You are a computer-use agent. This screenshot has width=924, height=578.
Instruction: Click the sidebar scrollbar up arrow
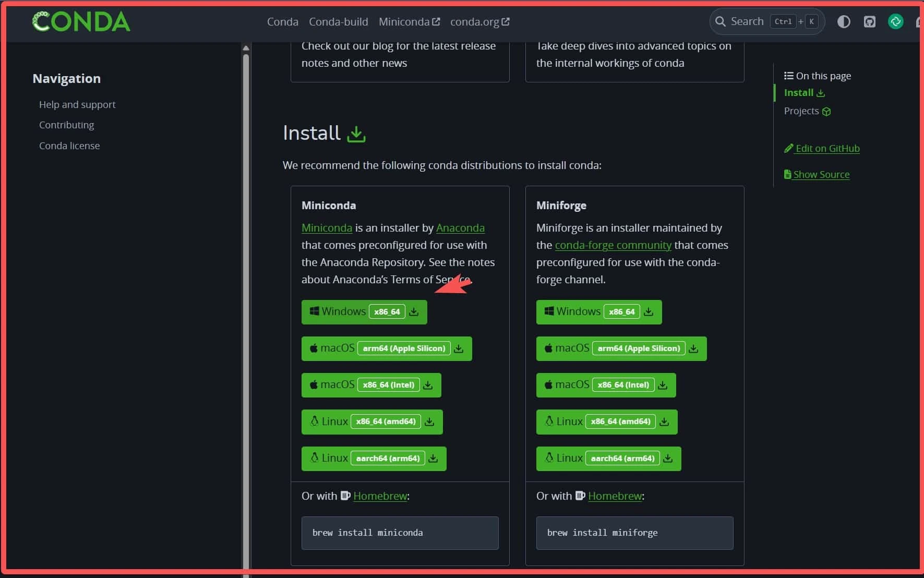click(246, 48)
